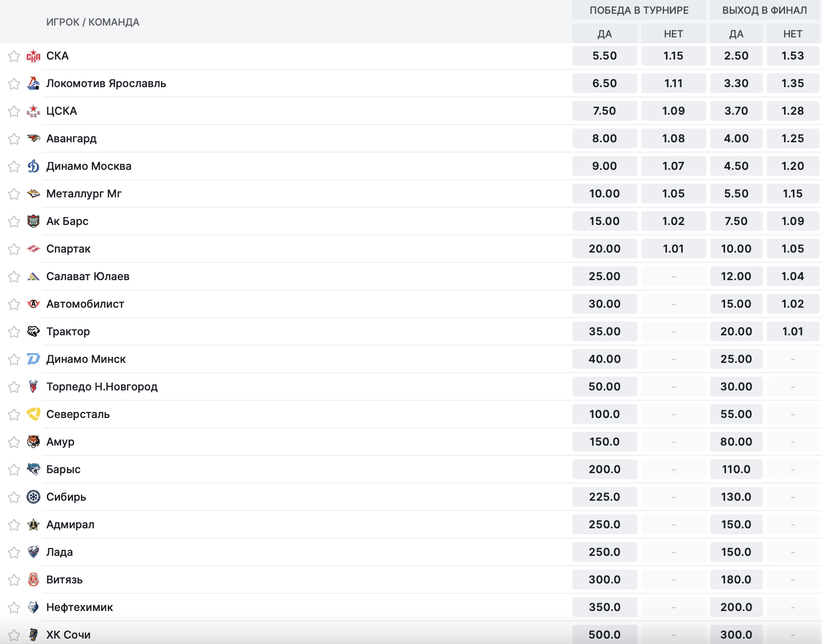The image size is (822, 644).
Task: Choose Металлург Мг final odds 5.50
Action: [x=736, y=193]
